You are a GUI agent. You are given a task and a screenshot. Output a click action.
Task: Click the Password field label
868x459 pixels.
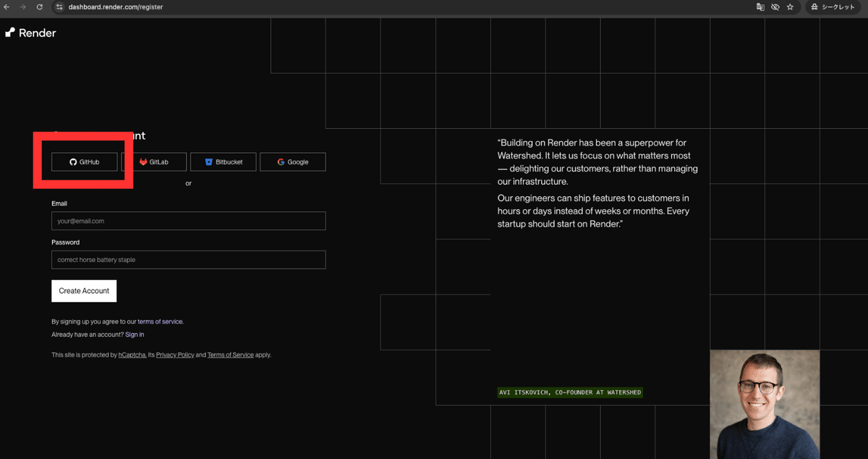coord(66,243)
